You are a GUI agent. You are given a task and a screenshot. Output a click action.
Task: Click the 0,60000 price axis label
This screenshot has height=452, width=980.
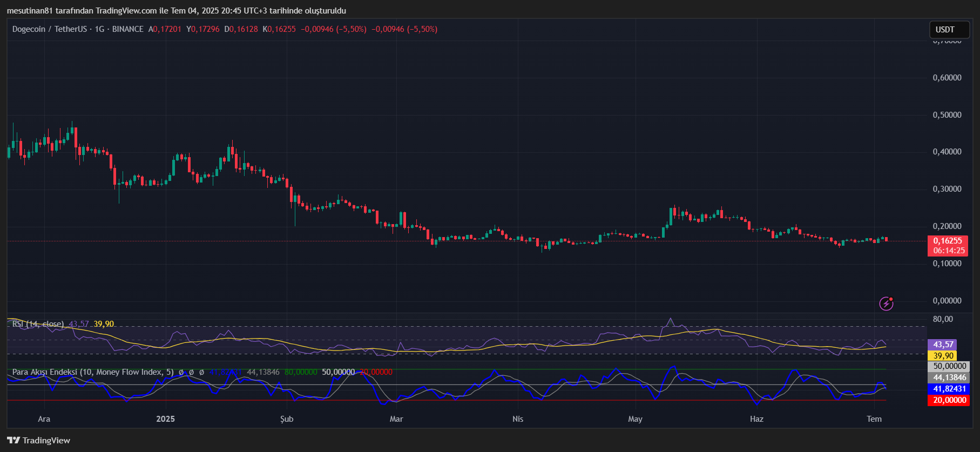947,78
